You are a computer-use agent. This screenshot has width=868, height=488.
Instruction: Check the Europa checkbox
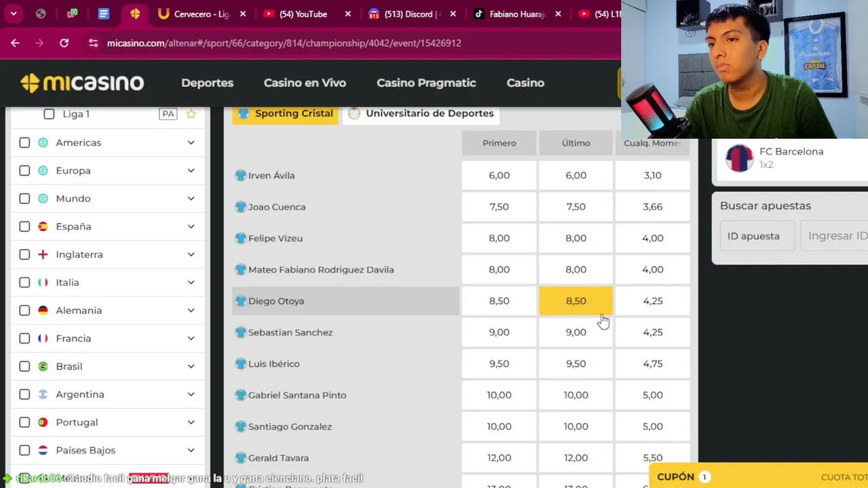point(24,171)
